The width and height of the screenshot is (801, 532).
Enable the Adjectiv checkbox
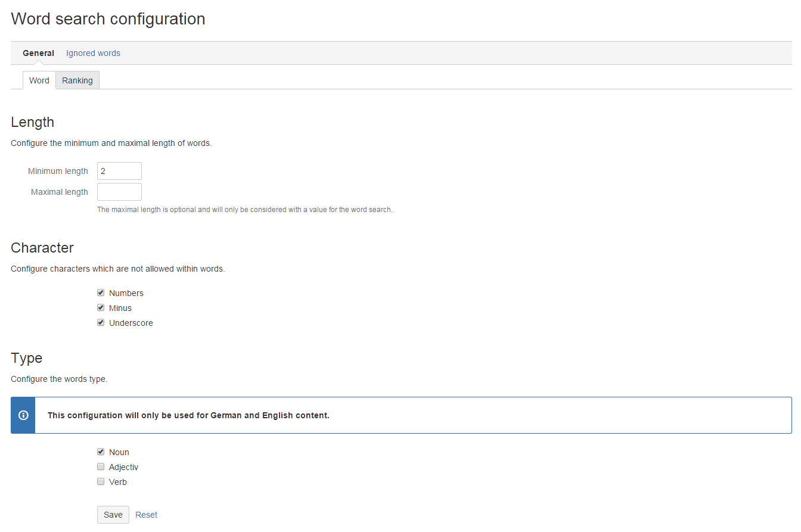[101, 467]
